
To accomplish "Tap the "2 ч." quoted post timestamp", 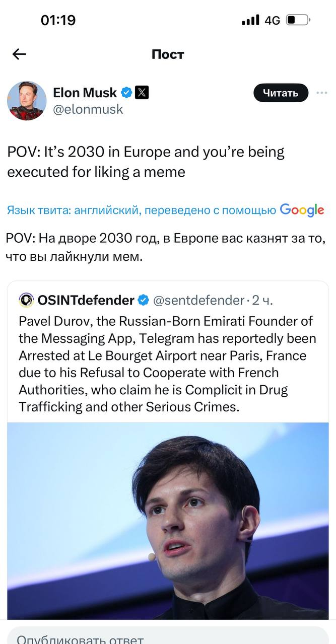I will 262,301.
